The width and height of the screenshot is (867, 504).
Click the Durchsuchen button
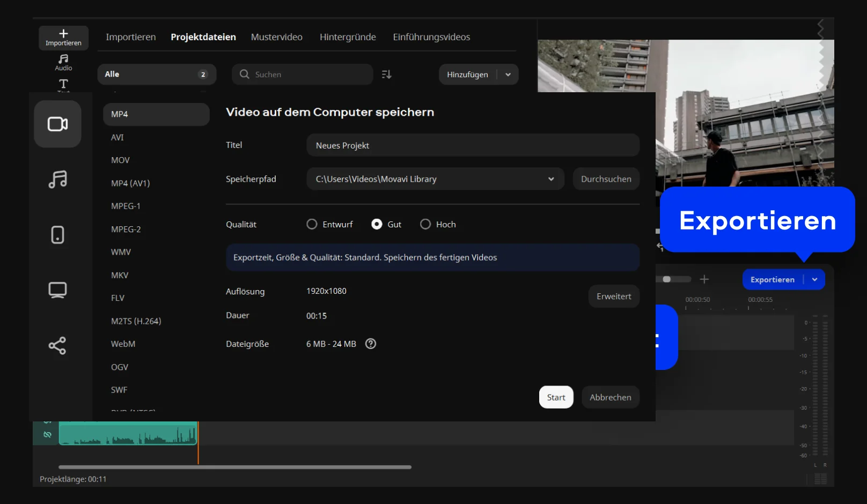click(606, 179)
